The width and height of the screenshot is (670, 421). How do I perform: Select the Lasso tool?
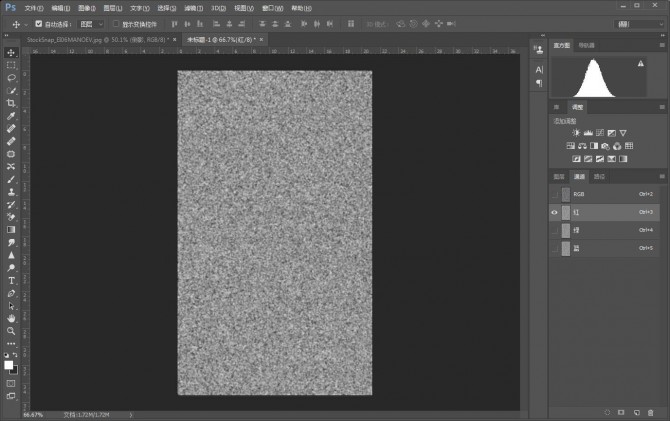[x=11, y=77]
